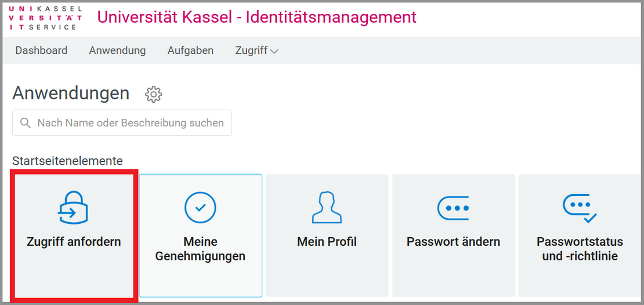The height and width of the screenshot is (305, 644).
Task: Click the magnifying glass search icon
Action: click(x=25, y=123)
